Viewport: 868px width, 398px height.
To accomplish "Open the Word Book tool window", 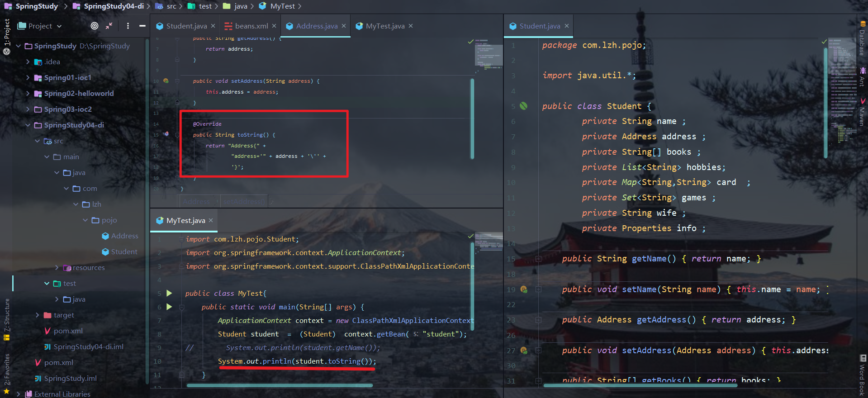I will 862,375.
